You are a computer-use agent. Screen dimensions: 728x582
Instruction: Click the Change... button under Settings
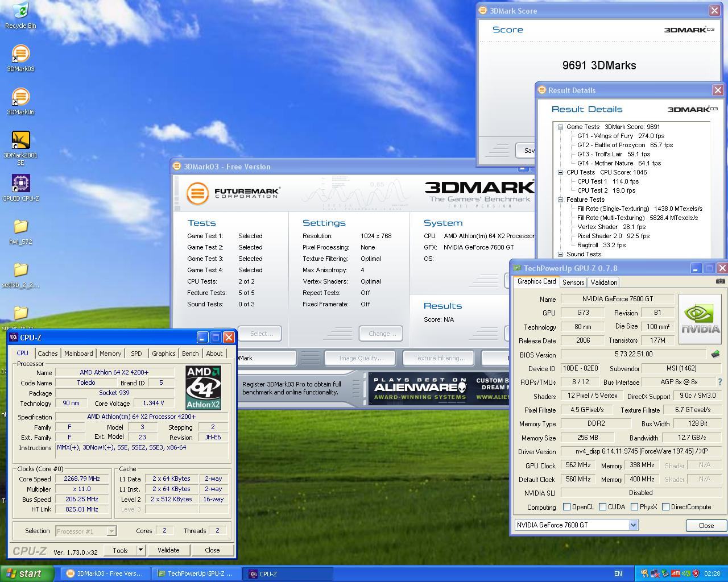pos(382,333)
